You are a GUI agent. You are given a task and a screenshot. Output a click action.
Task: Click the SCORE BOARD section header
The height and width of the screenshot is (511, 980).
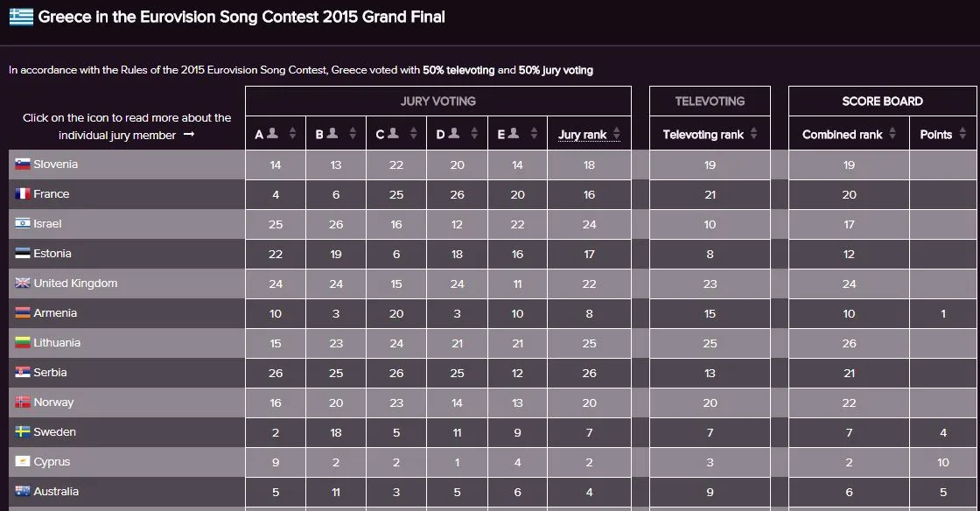click(883, 101)
